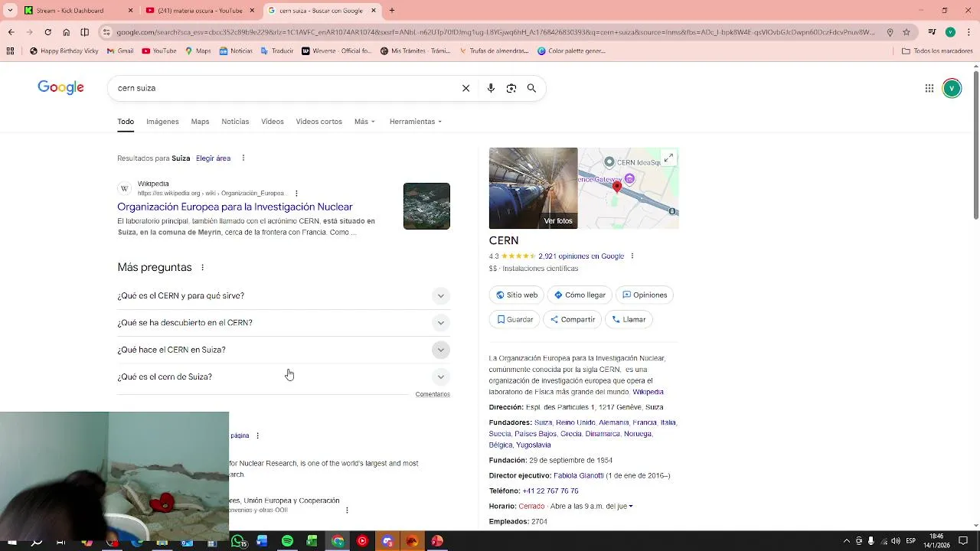Open options beside Elegir área
Screen dimensions: 980x551
click(243, 158)
